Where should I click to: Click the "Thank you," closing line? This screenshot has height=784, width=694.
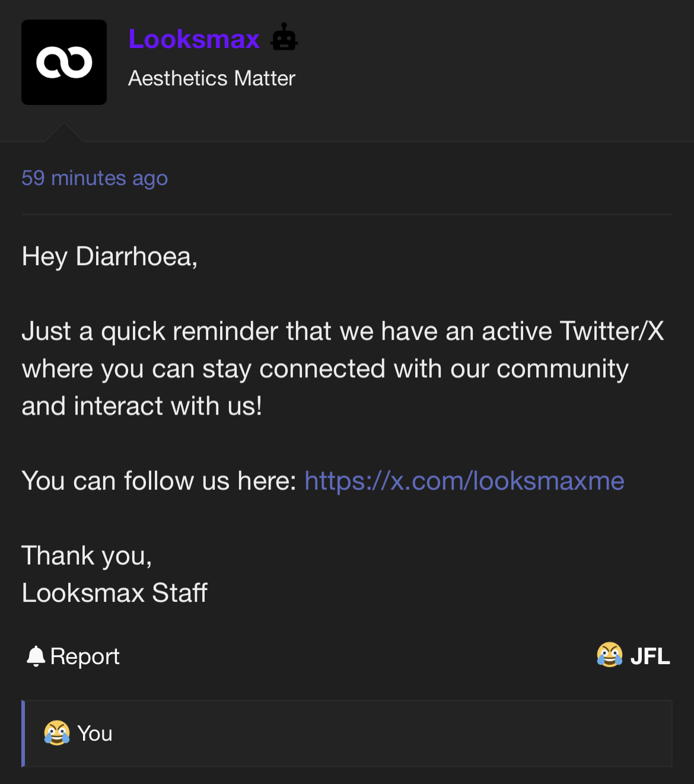87,556
